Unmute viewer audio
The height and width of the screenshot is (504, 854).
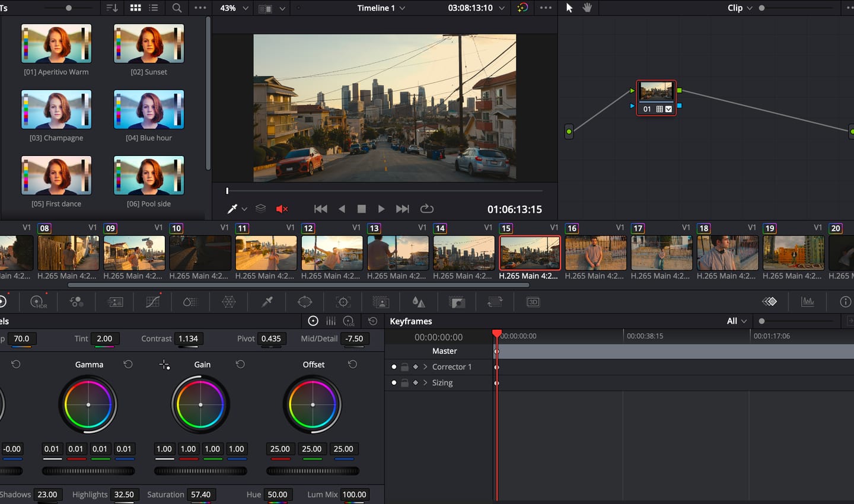[282, 209]
